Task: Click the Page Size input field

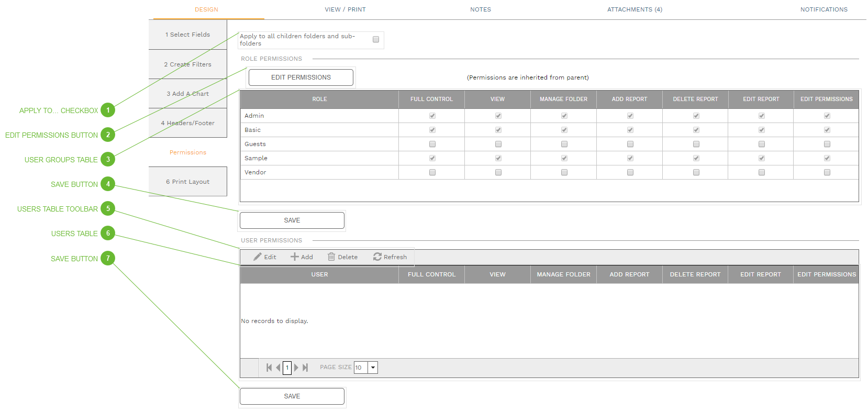Action: pyautogui.click(x=361, y=368)
